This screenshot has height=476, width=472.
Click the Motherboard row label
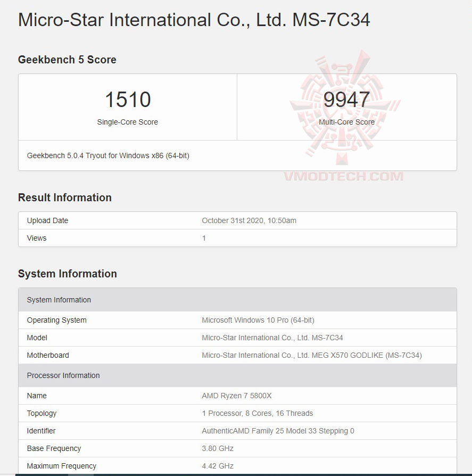click(x=48, y=356)
